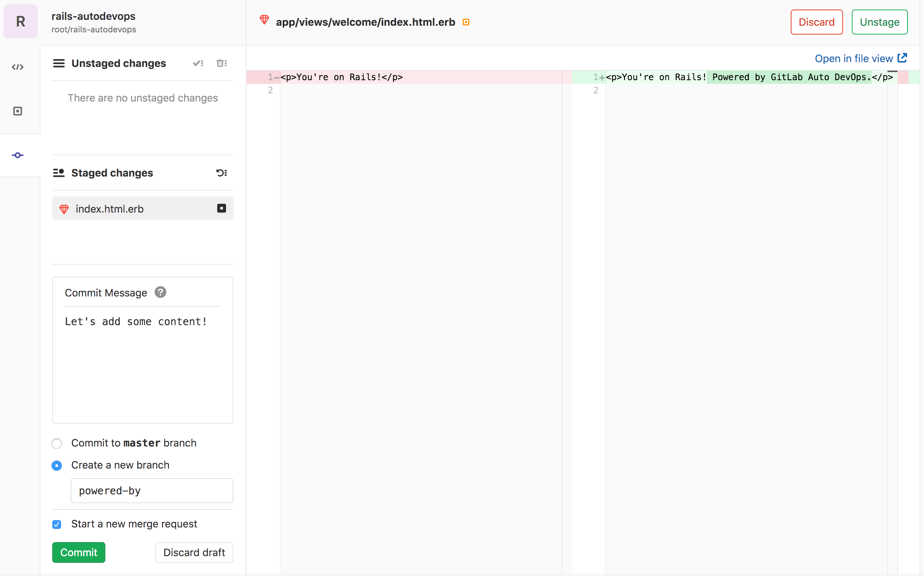
Task: Click the stage all changes checkmark icon
Action: click(x=198, y=63)
